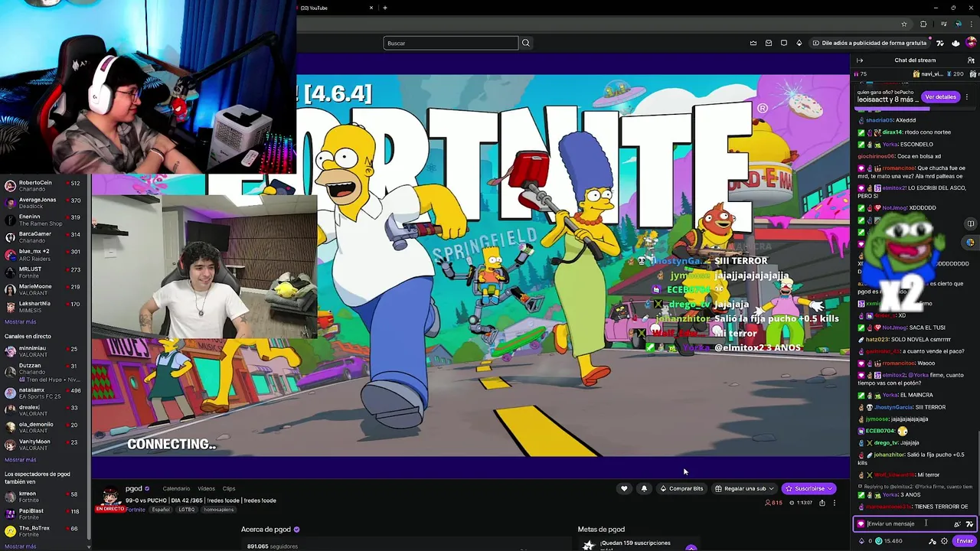Open the browser three-dot menu

pyautogui.click(x=972, y=24)
